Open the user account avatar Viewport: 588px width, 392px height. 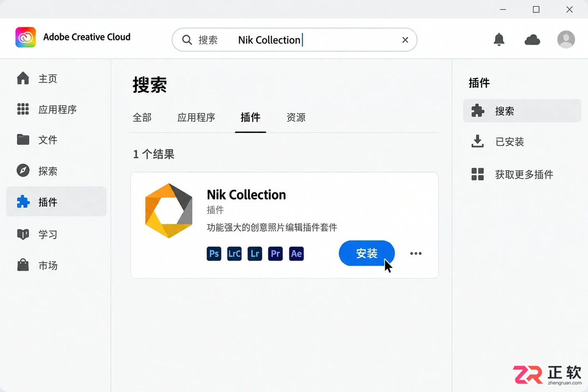point(566,40)
